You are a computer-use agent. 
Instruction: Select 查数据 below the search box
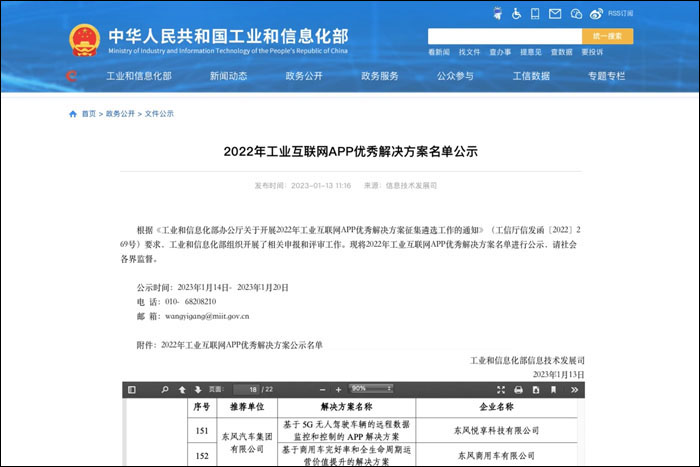pyautogui.click(x=562, y=52)
